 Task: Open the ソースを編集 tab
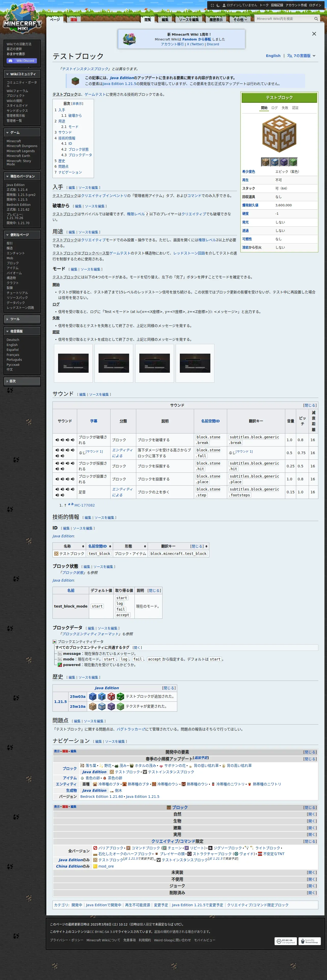[189, 20]
